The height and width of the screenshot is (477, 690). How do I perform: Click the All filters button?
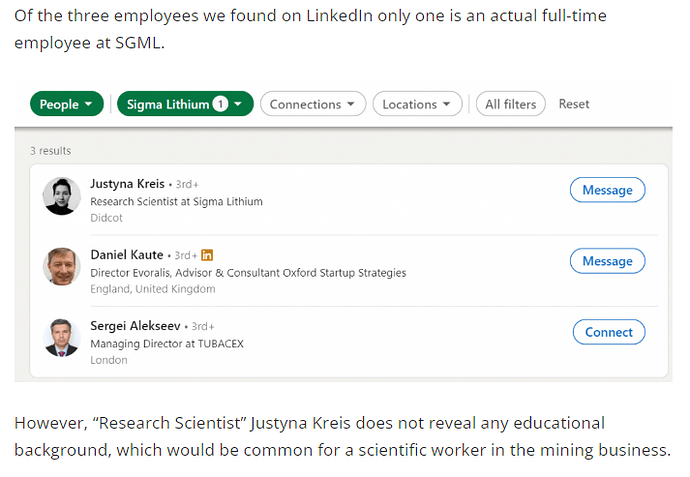point(510,104)
